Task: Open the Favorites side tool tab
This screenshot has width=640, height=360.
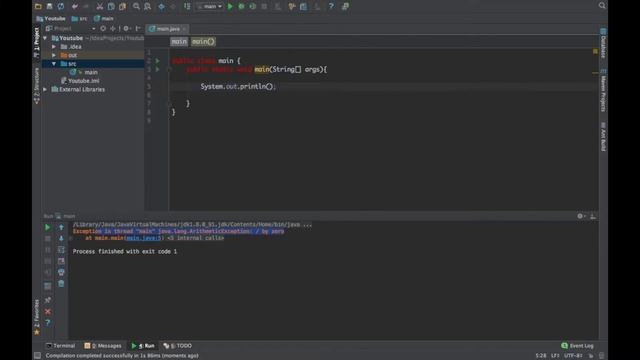Action: 37,317
